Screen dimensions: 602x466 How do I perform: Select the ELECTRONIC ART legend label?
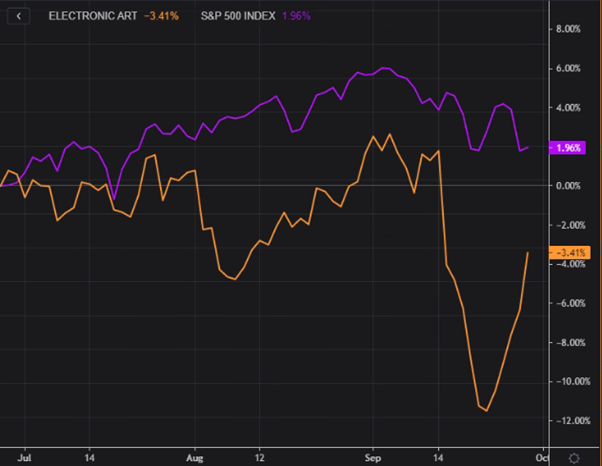click(x=93, y=16)
